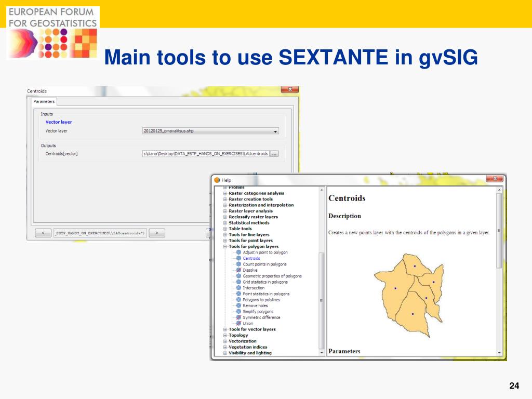Click the Grid statistics in polygons icon
Image resolution: width=532 pixels, height=399 pixels.
point(238,282)
